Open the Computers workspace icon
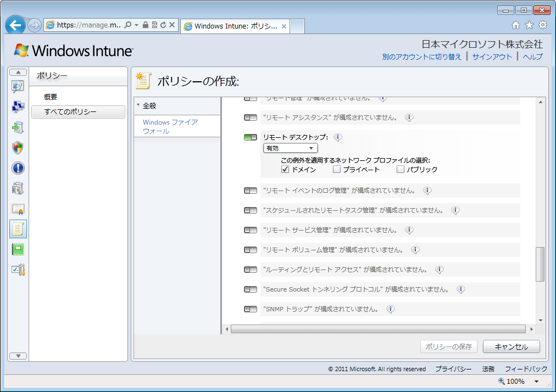The height and width of the screenshot is (392, 556). 18,107
